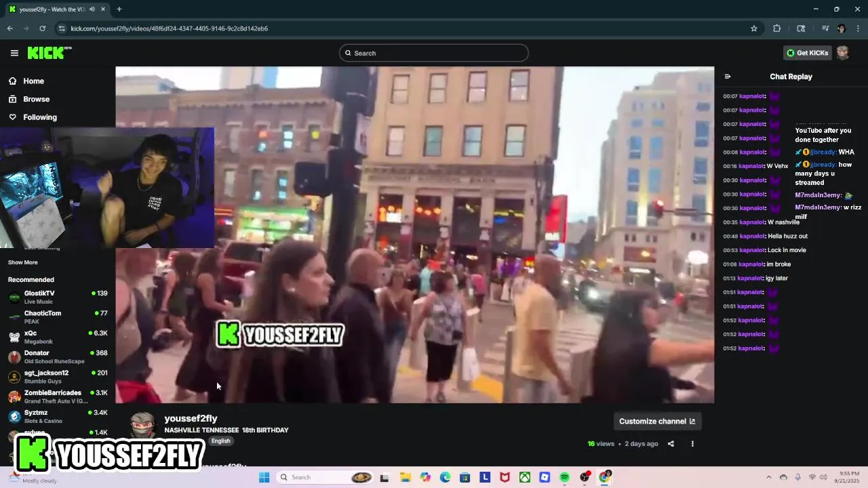Focus the Kick search field
Image resolution: width=868 pixels, height=488 pixels.
coord(433,53)
